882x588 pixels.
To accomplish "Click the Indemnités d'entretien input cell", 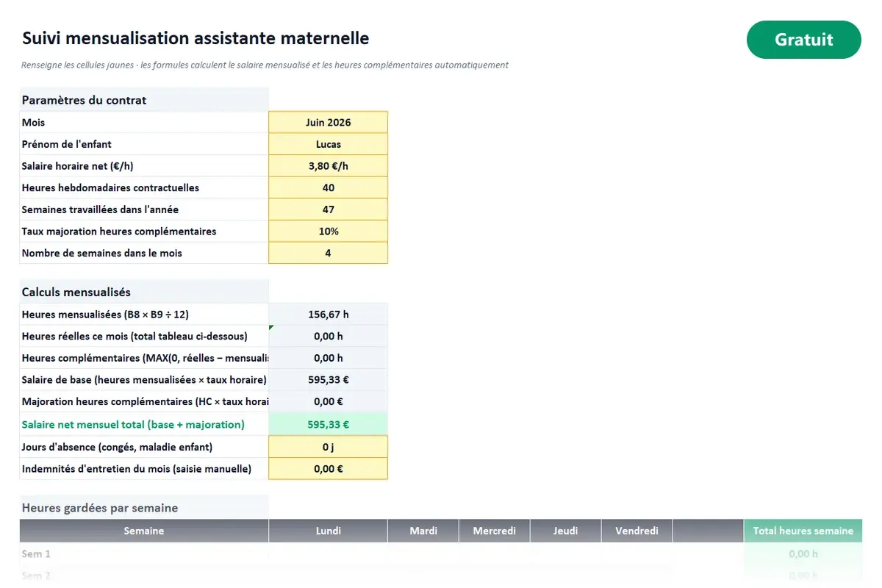I will click(x=328, y=469).
